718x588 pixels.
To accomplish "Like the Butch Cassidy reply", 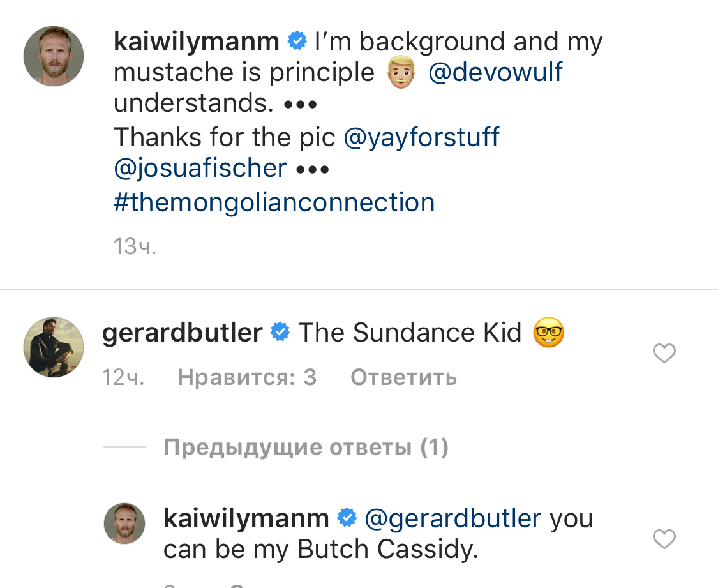I will click(664, 539).
